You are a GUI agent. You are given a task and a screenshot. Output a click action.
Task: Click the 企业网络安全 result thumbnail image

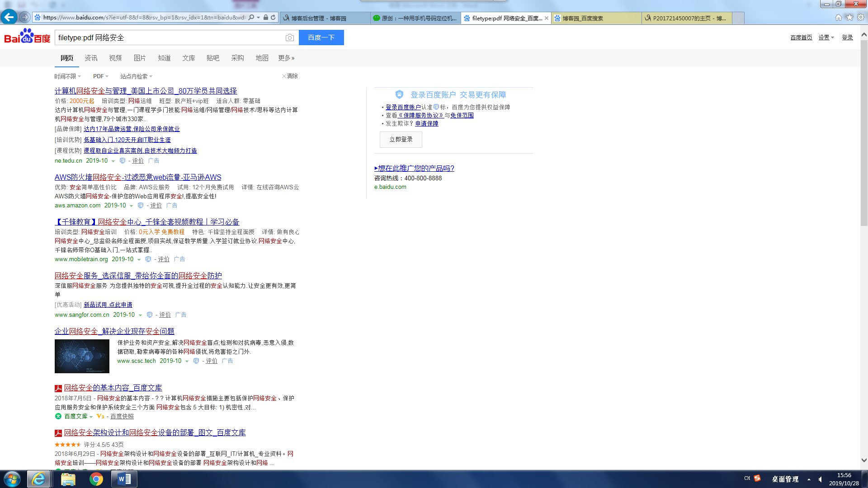82,356
